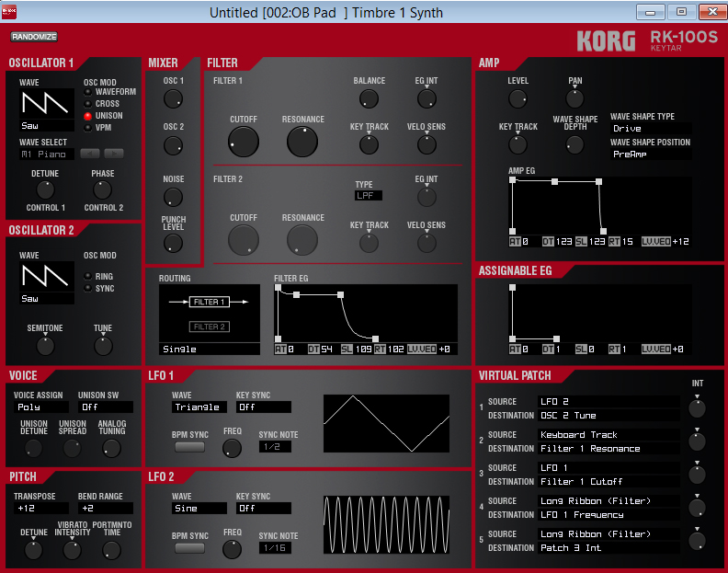Click the Amp Level knob
The width and height of the screenshot is (728, 573).
(518, 99)
